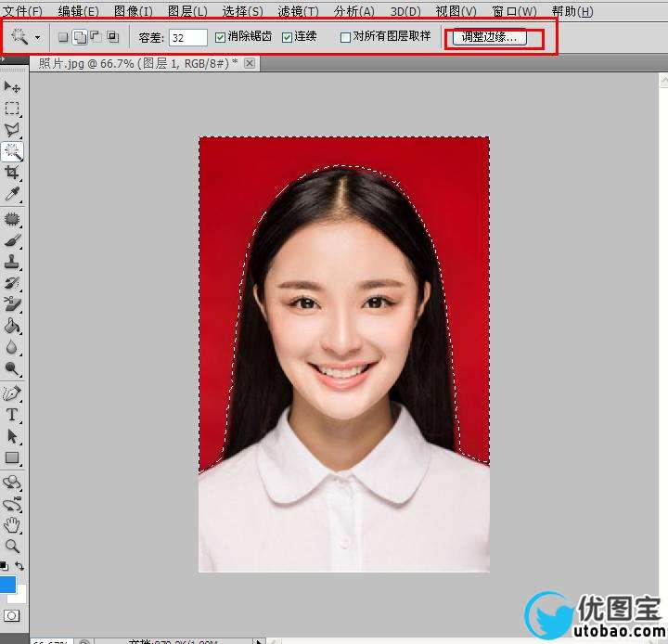668x644 pixels.
Task: Click the 容差 tolerance input field
Action: 188,38
